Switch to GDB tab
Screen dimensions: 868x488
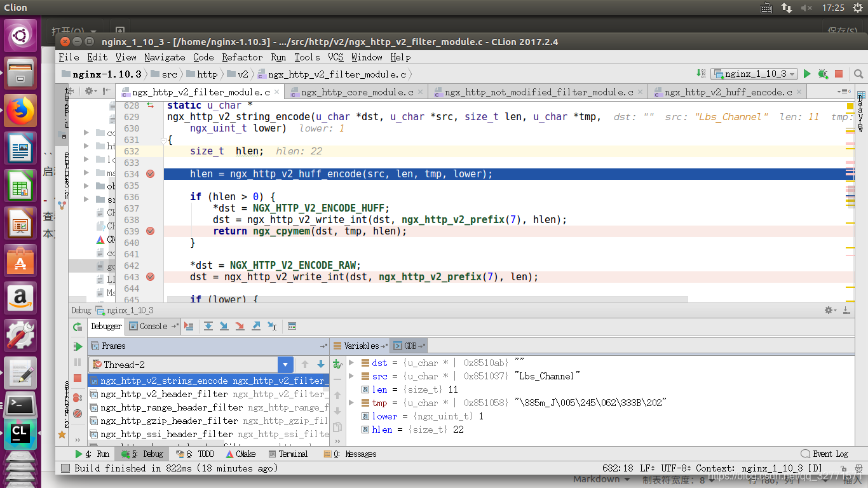tap(409, 346)
